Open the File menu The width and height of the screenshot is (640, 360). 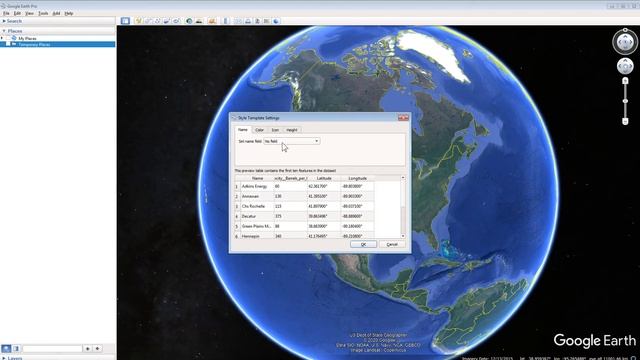tap(6, 13)
